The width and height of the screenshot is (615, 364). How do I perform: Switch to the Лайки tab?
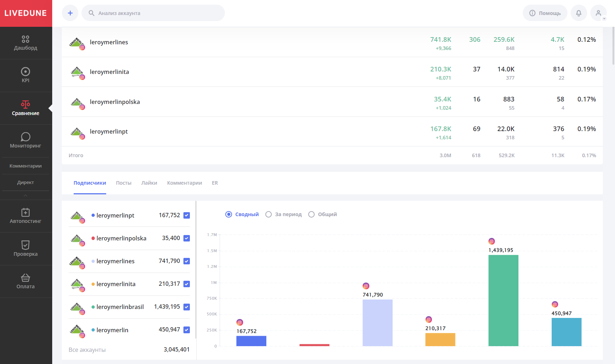click(149, 183)
